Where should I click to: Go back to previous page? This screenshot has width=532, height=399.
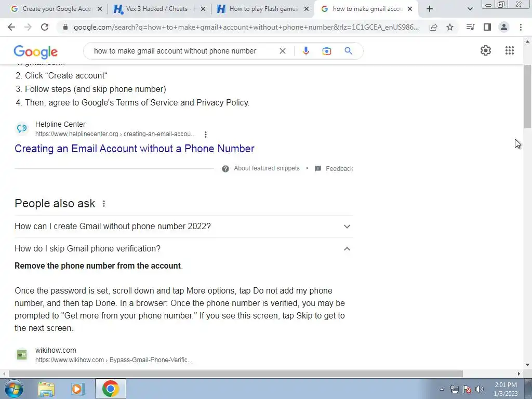(x=11, y=27)
